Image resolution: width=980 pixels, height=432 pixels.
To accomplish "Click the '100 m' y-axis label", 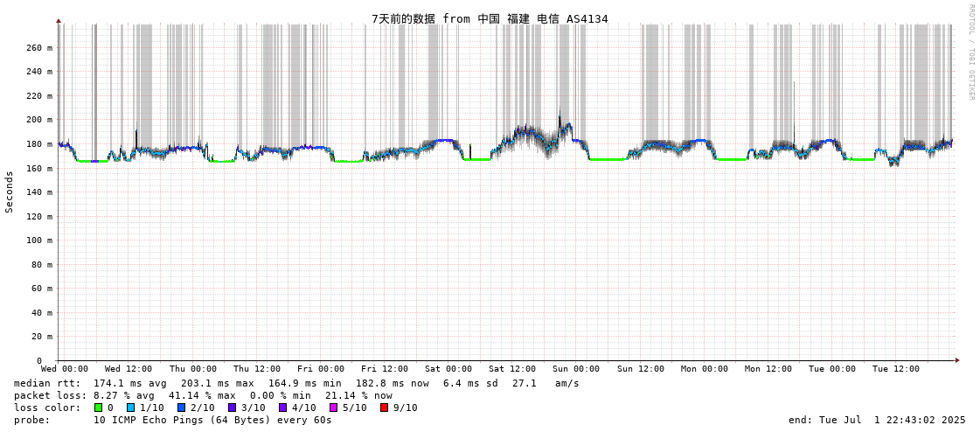I will 39,240.
